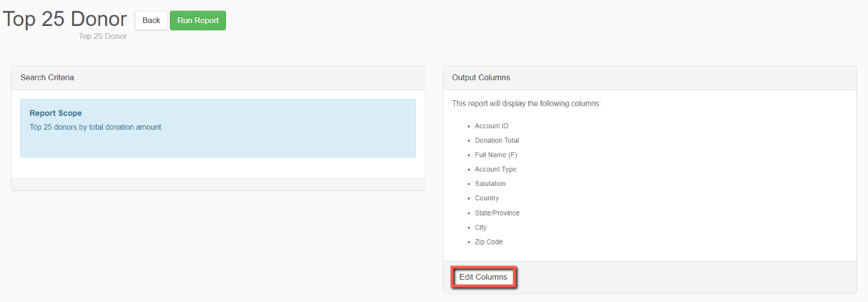Click the Country list item
Image resolution: width=868 pixels, height=302 pixels.
(487, 198)
